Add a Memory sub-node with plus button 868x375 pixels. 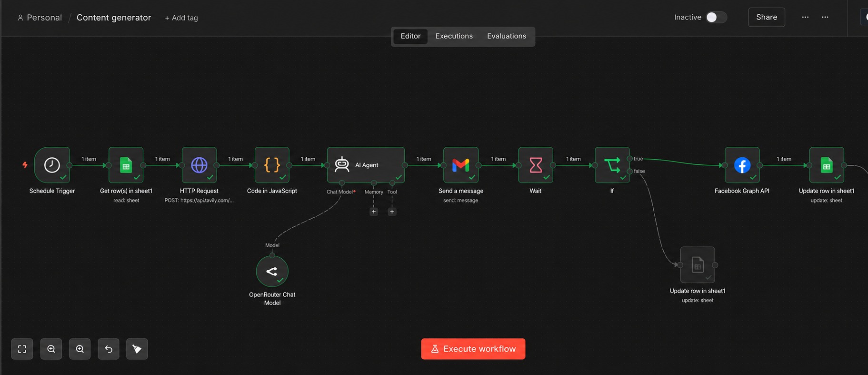pyautogui.click(x=374, y=212)
